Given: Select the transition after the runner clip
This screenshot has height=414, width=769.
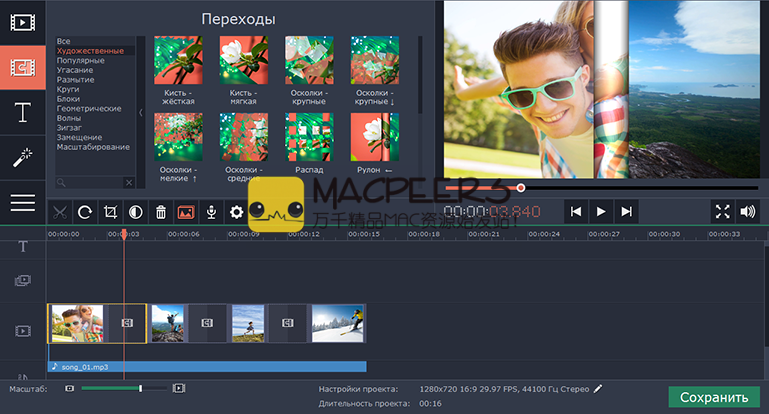Looking at the screenshot, I should [x=288, y=323].
